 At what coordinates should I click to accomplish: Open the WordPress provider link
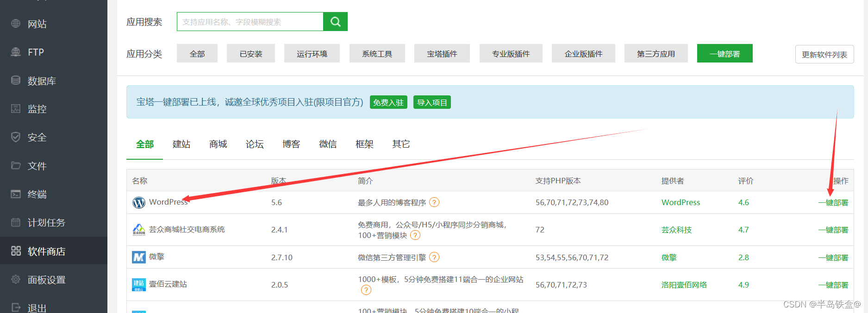(x=681, y=202)
